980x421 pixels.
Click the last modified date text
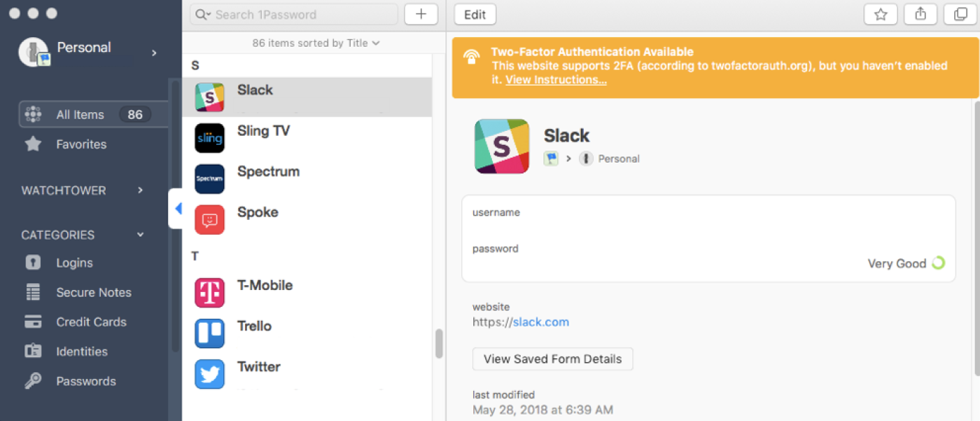click(x=542, y=410)
